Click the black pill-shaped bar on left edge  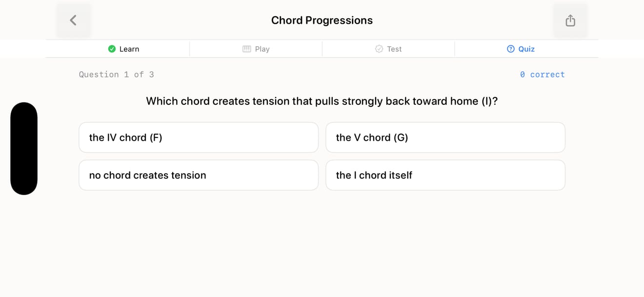[24, 149]
